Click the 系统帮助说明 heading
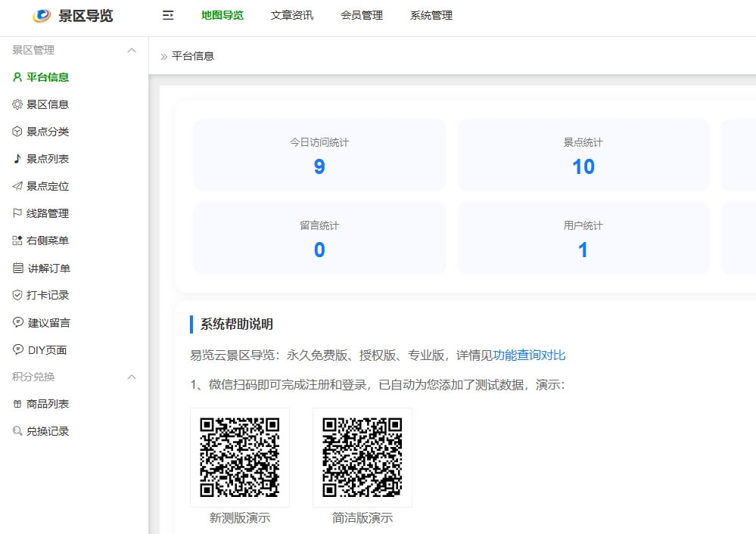The width and height of the screenshot is (756, 534). coord(237,324)
